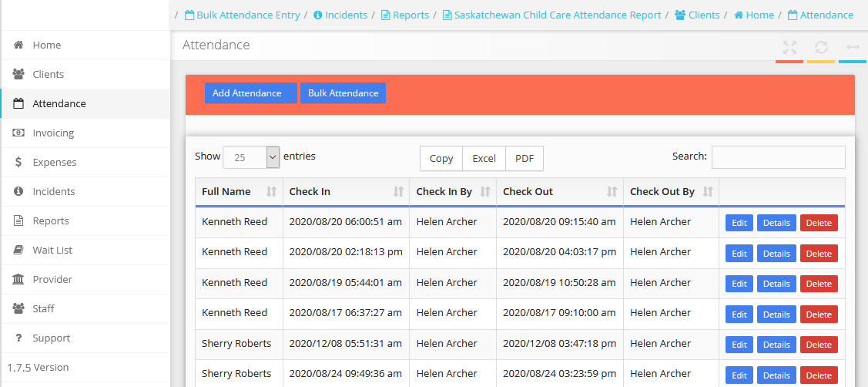This screenshot has height=387, width=868.
Task: Click the cell 2020/08/20 09:15:40 am
Action: pyautogui.click(x=559, y=222)
